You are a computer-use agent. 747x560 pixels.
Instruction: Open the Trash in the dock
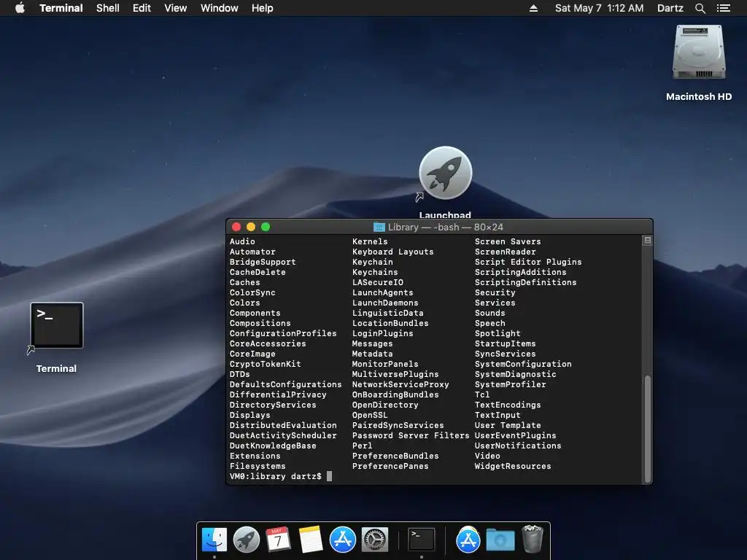click(532, 539)
